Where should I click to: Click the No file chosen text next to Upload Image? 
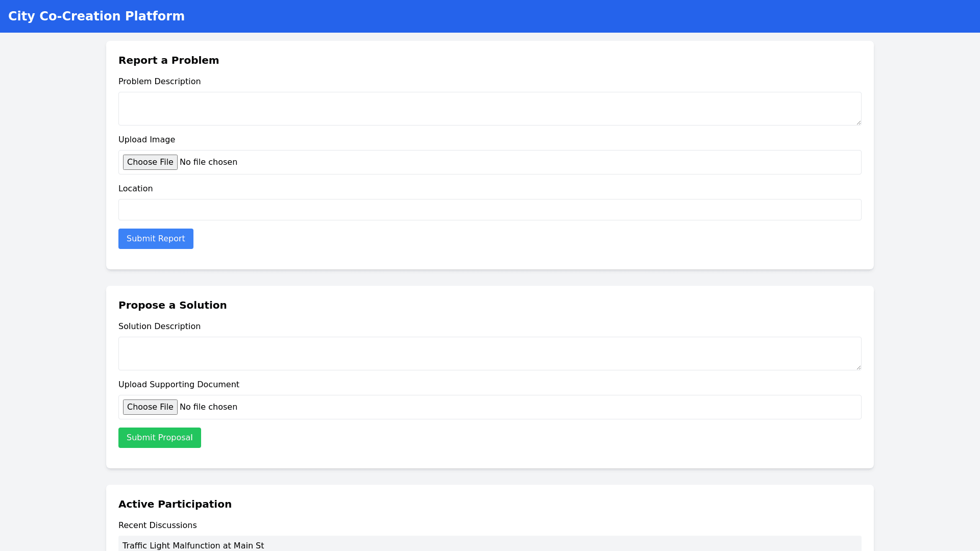[208, 162]
